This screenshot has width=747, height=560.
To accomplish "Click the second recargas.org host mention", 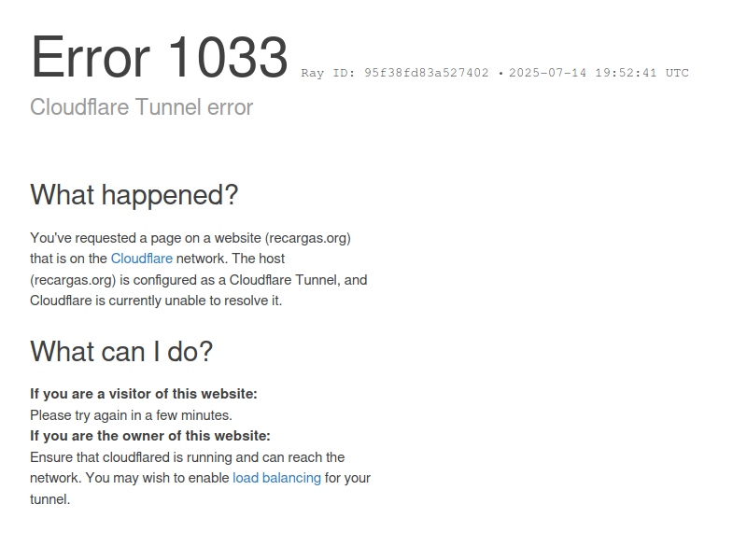I will coord(73,280).
